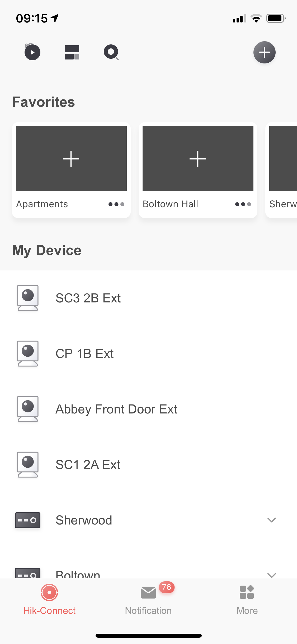
Task: Tap the add device plus button
Action: click(x=264, y=52)
